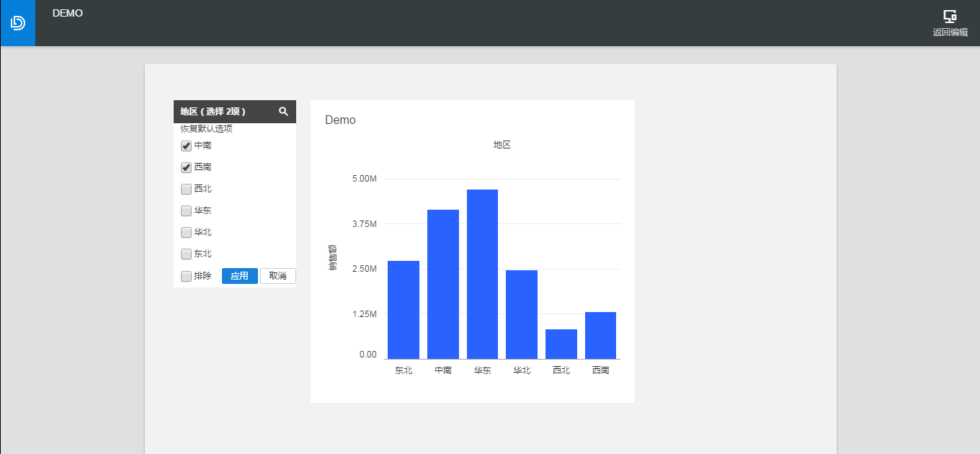Enable the 排除 exclude checkbox

point(186,276)
